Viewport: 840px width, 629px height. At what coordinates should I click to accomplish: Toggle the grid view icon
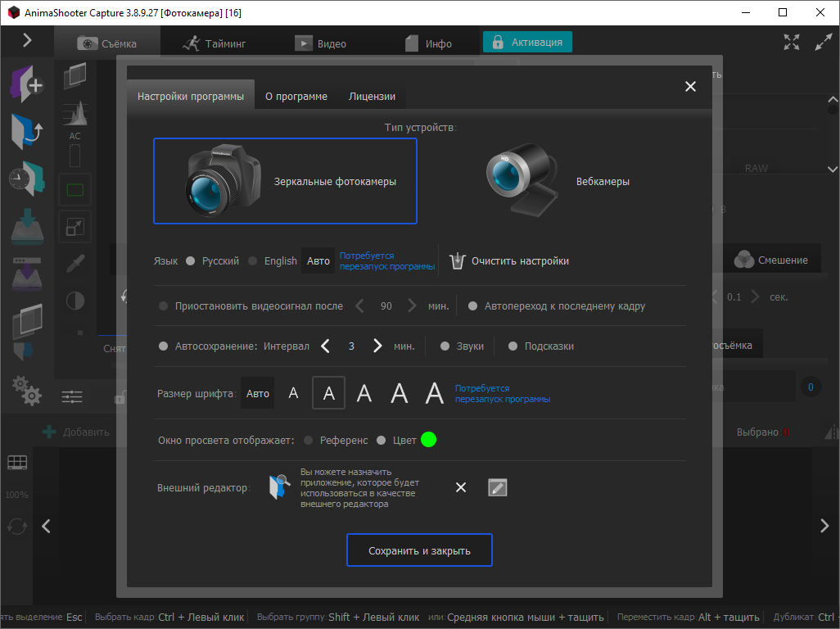coord(17,463)
